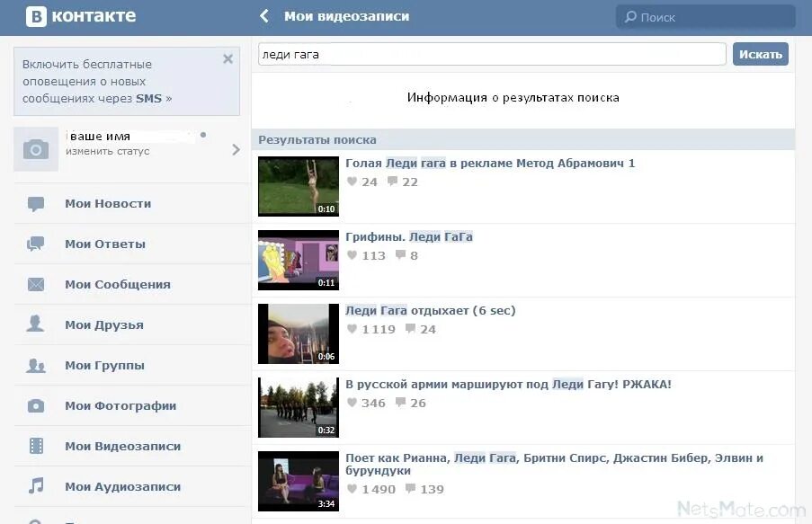Click the heart icon with 1119 likes
The height and width of the screenshot is (524, 812).
[352, 328]
